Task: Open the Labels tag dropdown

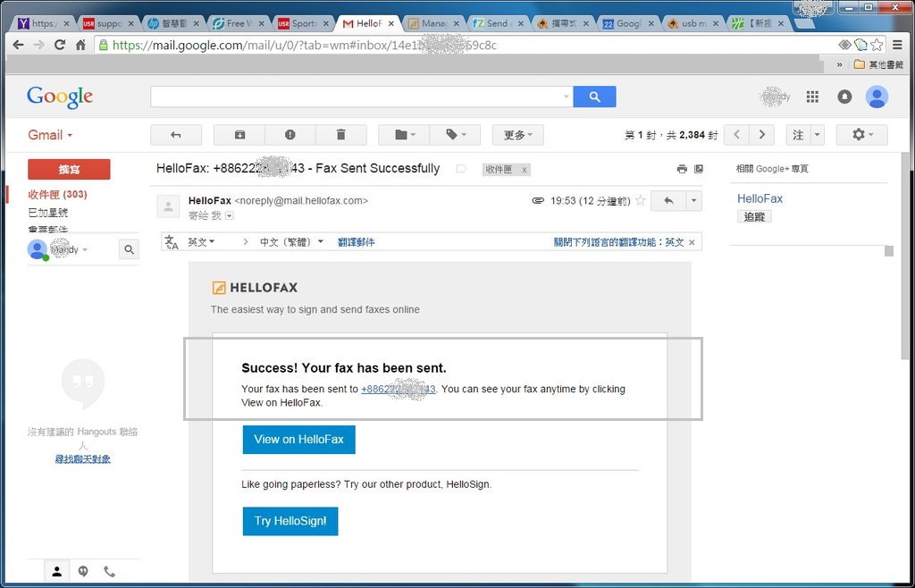Action: 455,135
